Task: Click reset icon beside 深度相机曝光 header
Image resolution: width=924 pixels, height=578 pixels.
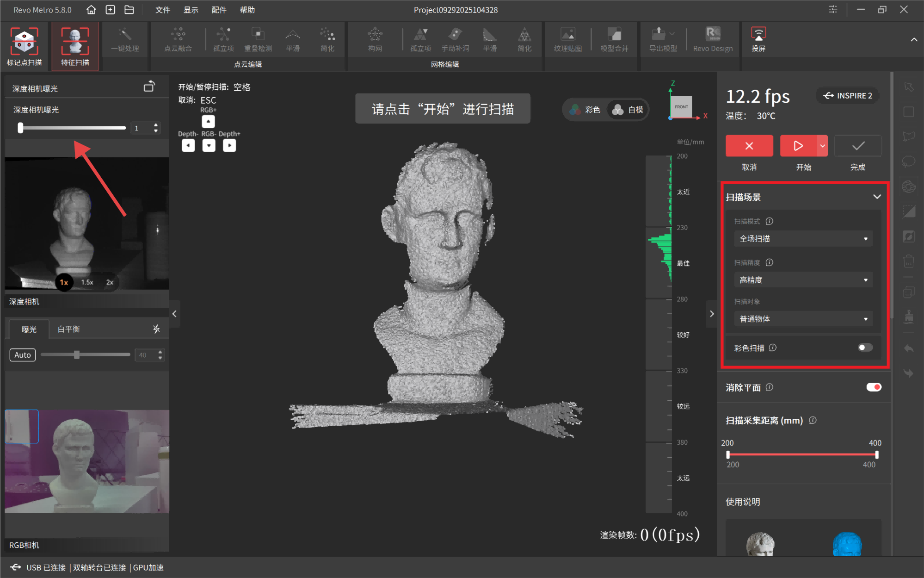Action: pos(149,87)
